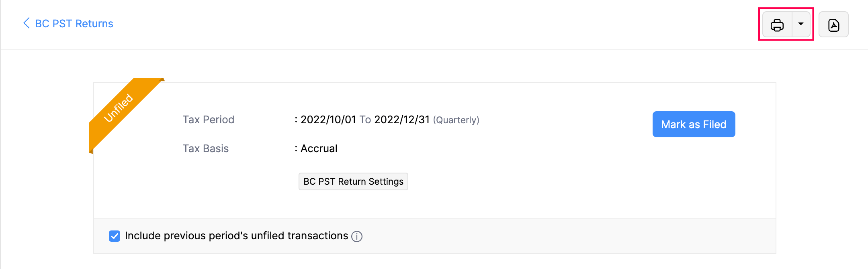Click the info icon beside unfiled transactions

point(357,236)
